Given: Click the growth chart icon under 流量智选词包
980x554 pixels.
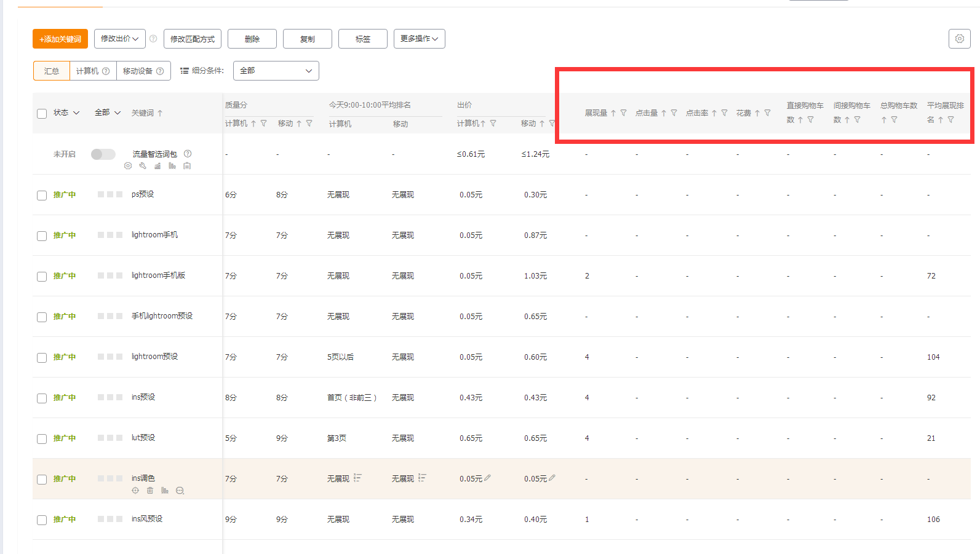Looking at the screenshot, I should pyautogui.click(x=157, y=166).
